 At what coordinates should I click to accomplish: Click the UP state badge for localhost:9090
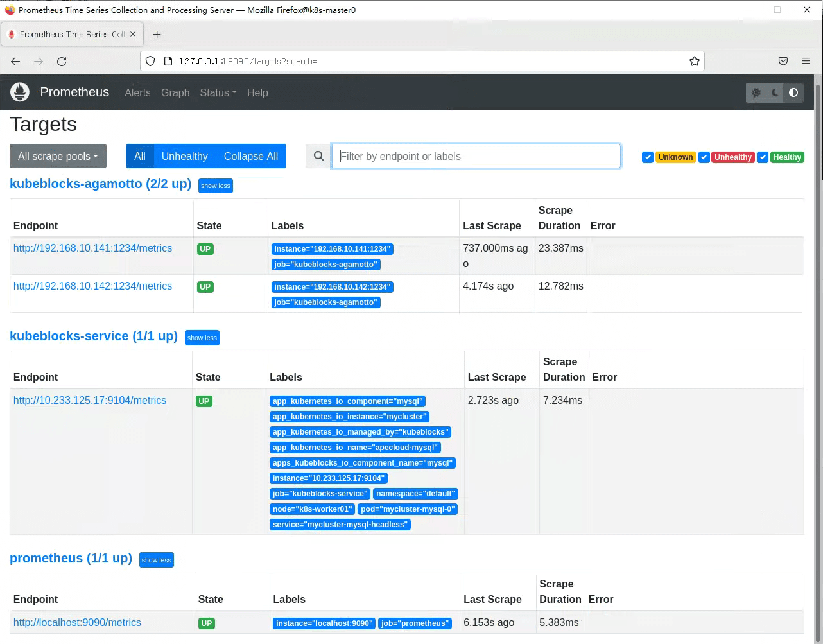click(207, 623)
